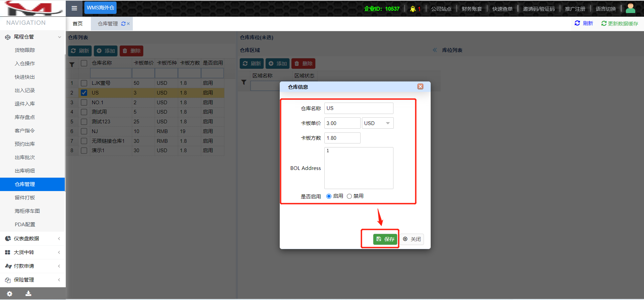644x300 pixels.
Task: Click 刷新 button in the 仓库列表 toolbar
Action: click(x=80, y=51)
